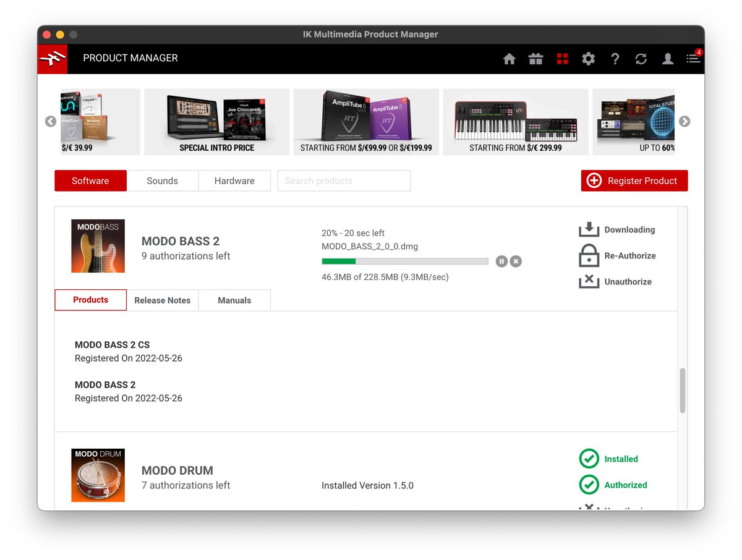
Task: Open the gift promotions icon
Action: (535, 59)
